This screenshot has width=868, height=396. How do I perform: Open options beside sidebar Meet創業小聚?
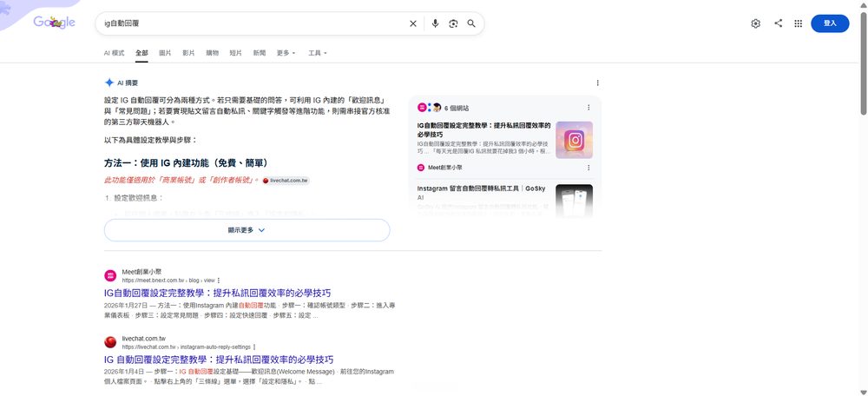(589, 168)
